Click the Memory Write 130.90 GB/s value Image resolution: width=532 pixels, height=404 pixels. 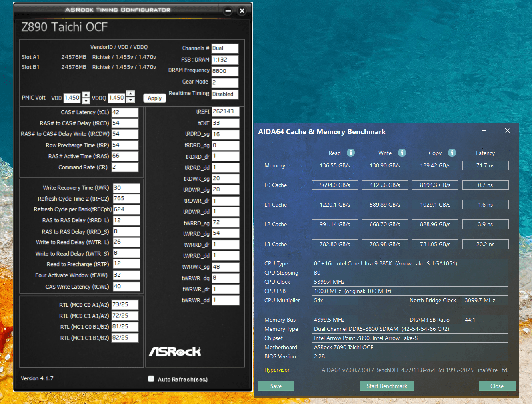point(385,165)
